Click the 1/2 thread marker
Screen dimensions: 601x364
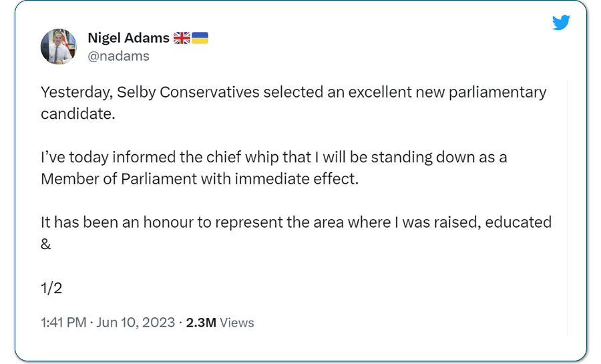coord(51,288)
